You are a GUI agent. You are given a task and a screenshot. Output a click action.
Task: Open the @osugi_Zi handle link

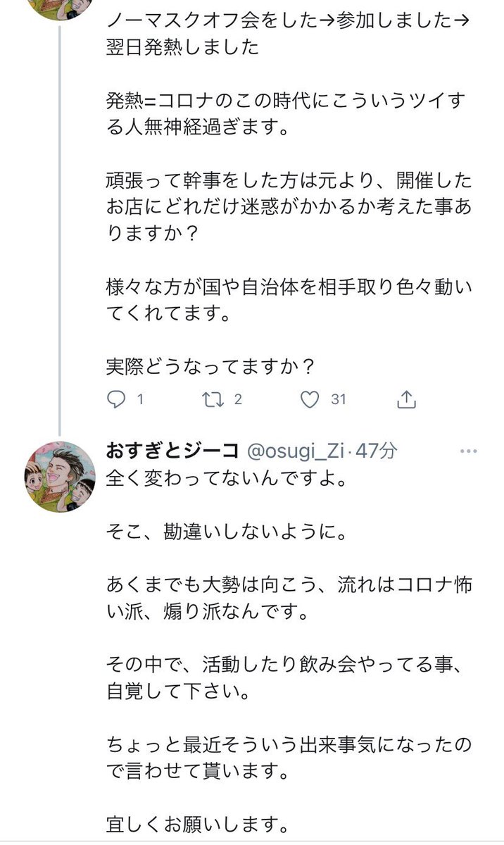[296, 448]
